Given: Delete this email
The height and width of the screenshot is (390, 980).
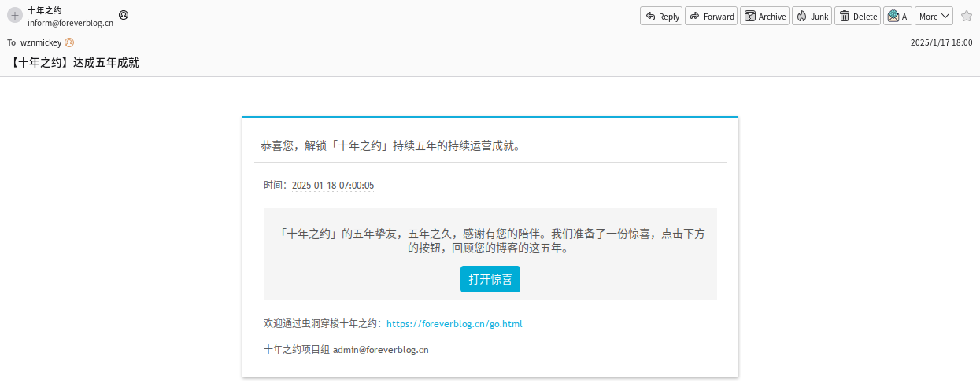Looking at the screenshot, I should pos(857,16).
